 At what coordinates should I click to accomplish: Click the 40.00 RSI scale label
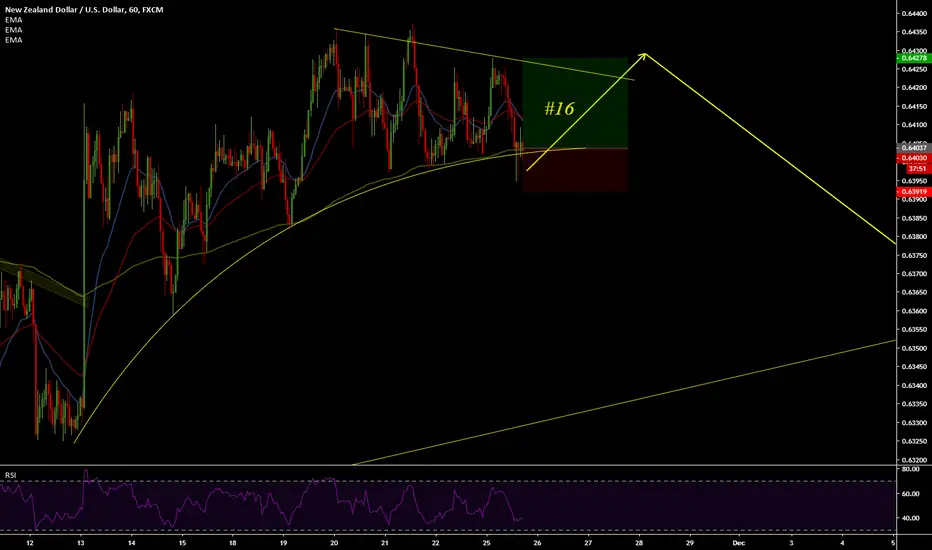click(911, 518)
